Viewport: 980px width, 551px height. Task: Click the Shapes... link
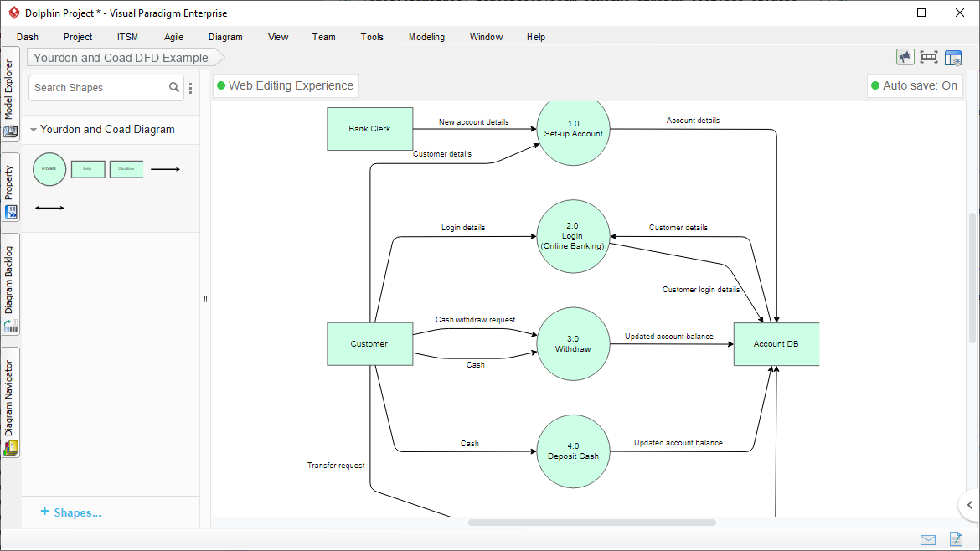(x=71, y=512)
